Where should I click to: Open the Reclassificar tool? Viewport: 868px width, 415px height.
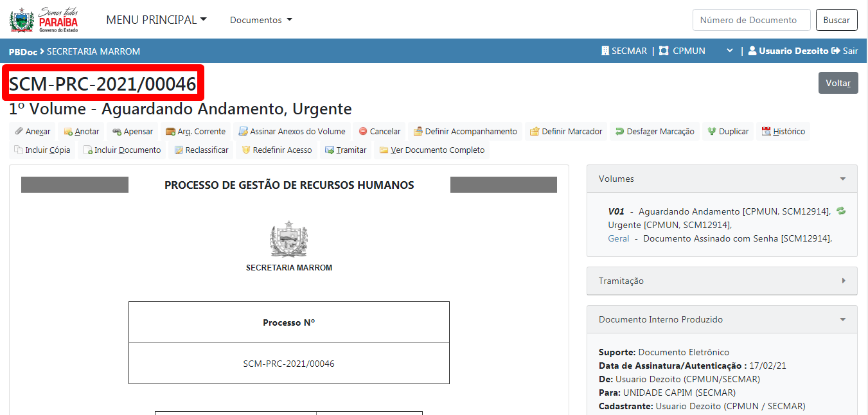201,150
